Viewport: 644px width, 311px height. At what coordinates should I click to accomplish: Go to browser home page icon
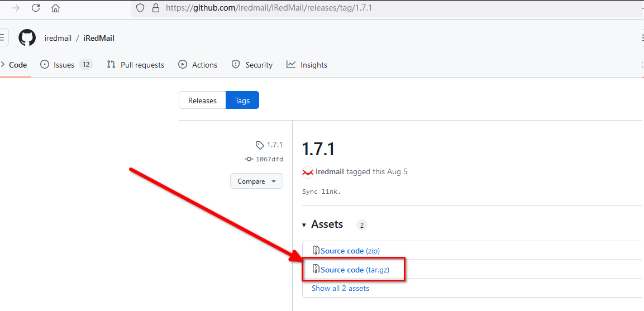(55, 8)
